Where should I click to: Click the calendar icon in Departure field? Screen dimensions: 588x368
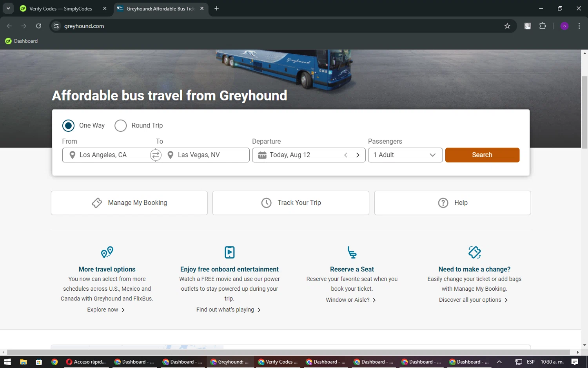pyautogui.click(x=262, y=155)
